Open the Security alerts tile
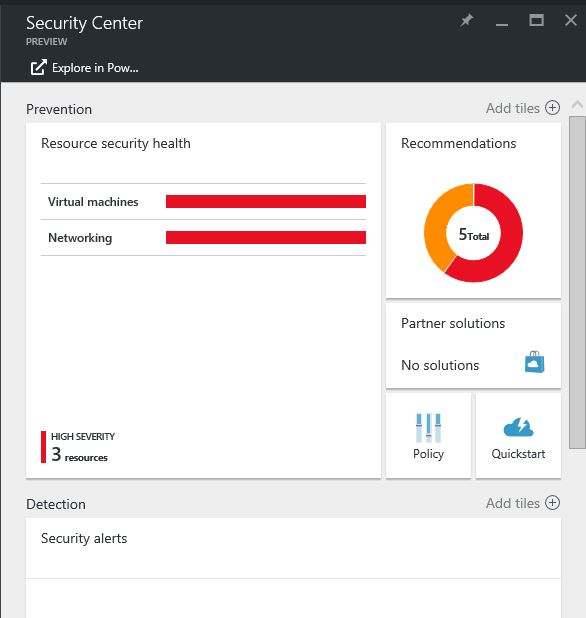Image resolution: width=586 pixels, height=618 pixels. click(293, 568)
